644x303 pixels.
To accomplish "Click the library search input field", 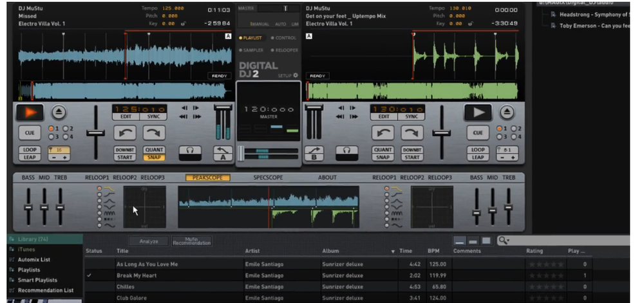I will 570,240.
